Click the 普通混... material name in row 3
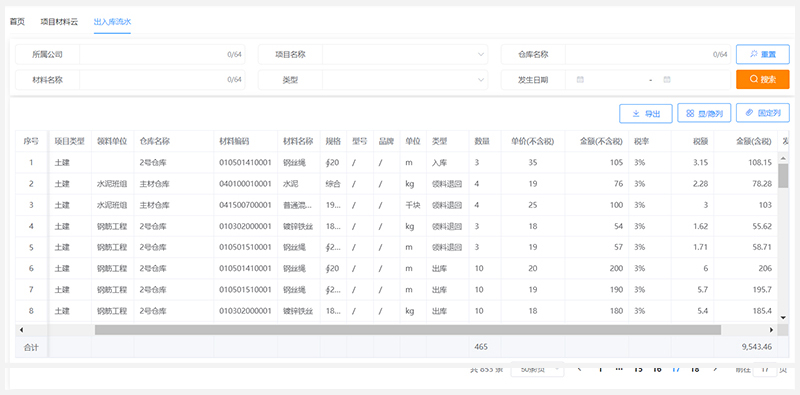The height and width of the screenshot is (395, 800). [x=298, y=205]
